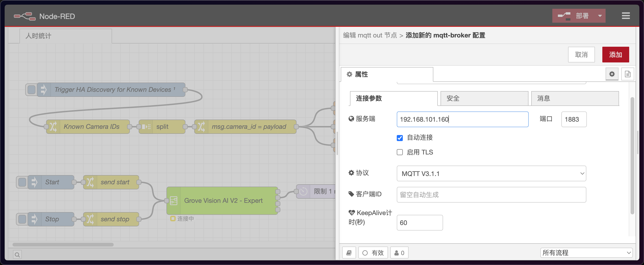The height and width of the screenshot is (265, 644).
Task: Open the 协议 MQTT V3.1.1 dropdown
Action: coord(491,173)
